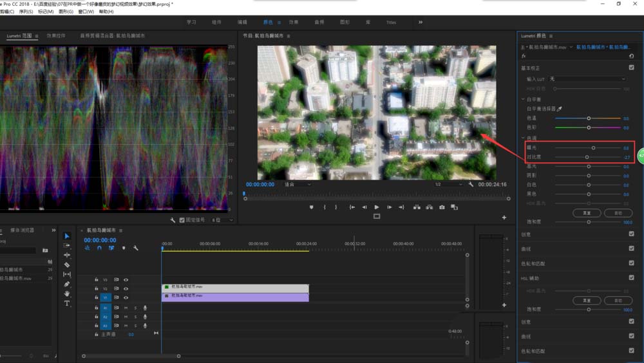Switch to the 效果 workspace tab
The height and width of the screenshot is (363, 644).
coord(294,22)
